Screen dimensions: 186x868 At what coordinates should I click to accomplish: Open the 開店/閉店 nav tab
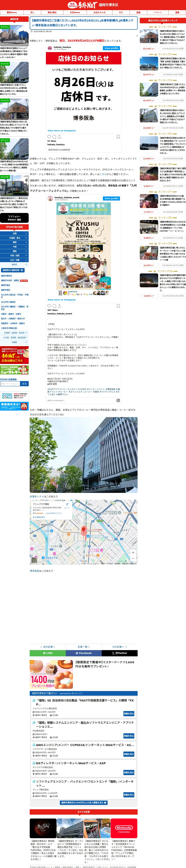click(52, 12)
